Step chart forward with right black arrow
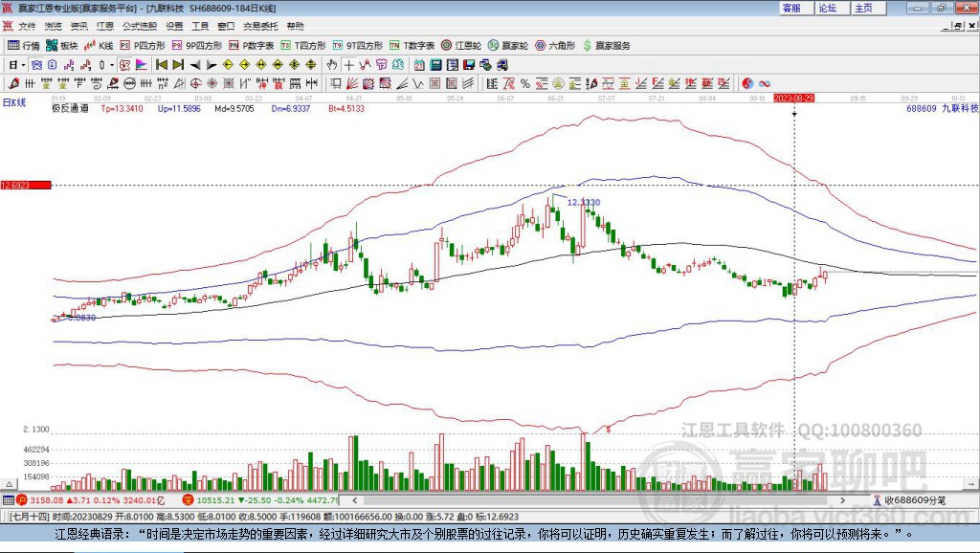This screenshot has width=980, height=553. 212,65
